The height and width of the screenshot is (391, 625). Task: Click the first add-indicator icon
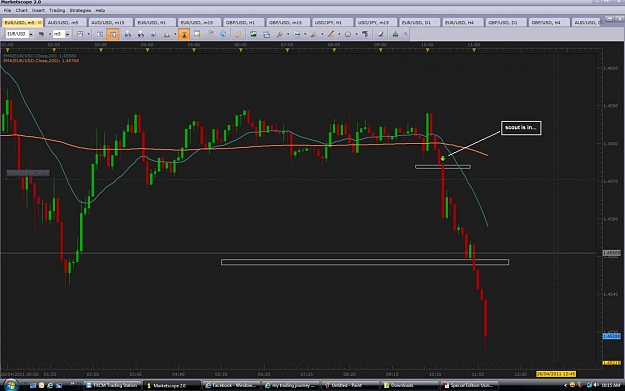coord(128,34)
